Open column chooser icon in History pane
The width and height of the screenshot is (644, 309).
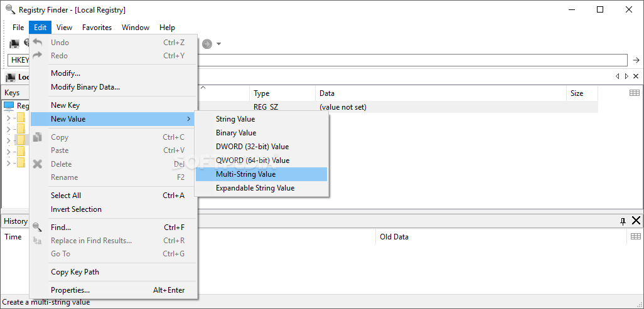pos(635,236)
